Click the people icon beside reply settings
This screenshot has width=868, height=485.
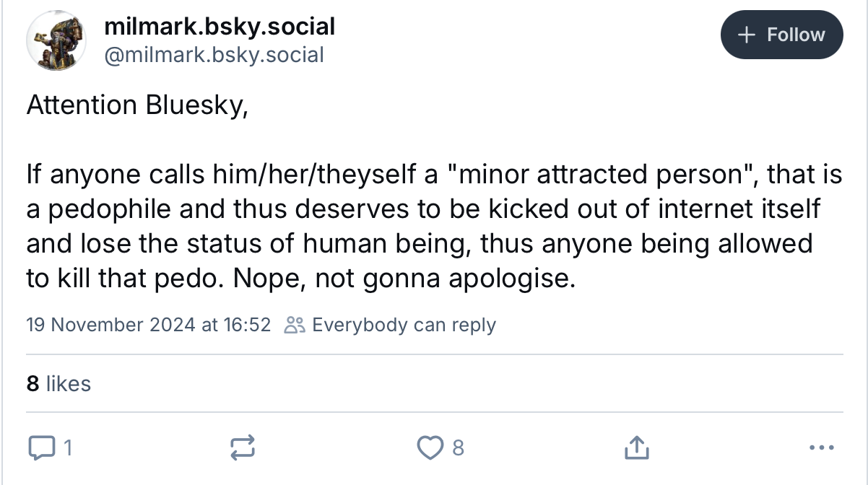[295, 325]
